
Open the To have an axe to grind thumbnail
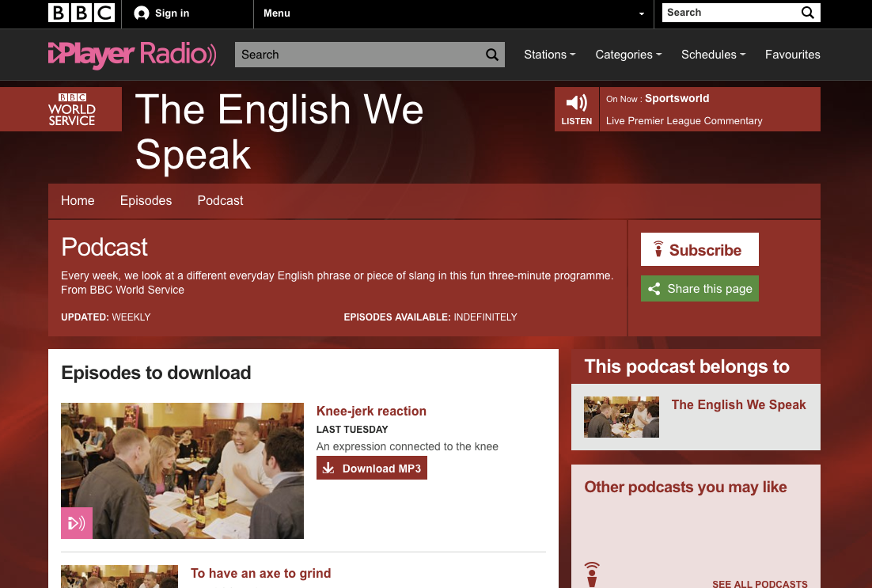(x=119, y=576)
